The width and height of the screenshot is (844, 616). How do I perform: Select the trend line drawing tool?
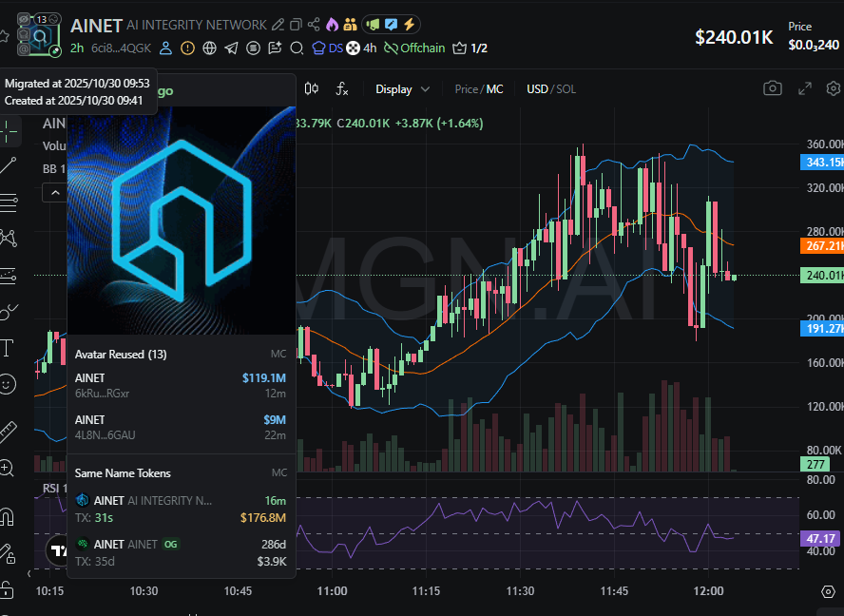9,165
